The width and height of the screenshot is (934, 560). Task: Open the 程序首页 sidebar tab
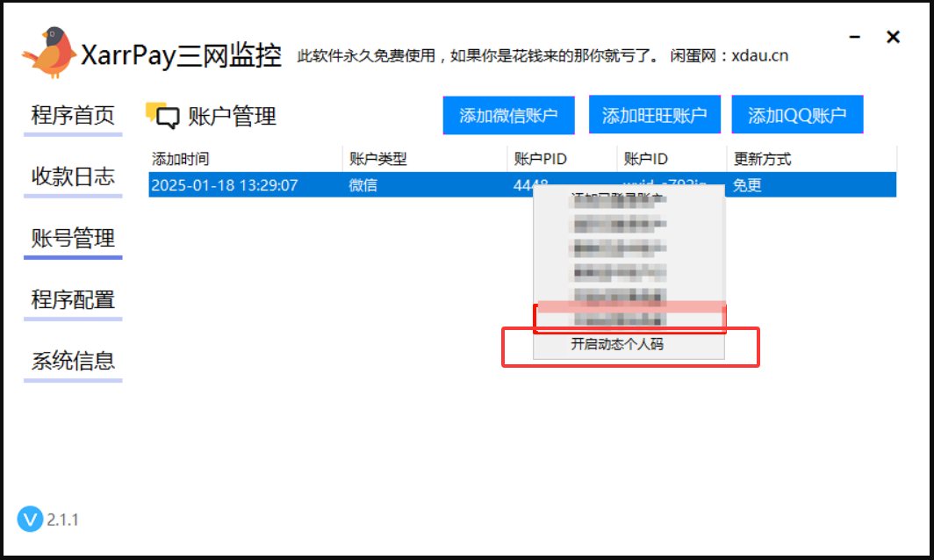[x=73, y=116]
